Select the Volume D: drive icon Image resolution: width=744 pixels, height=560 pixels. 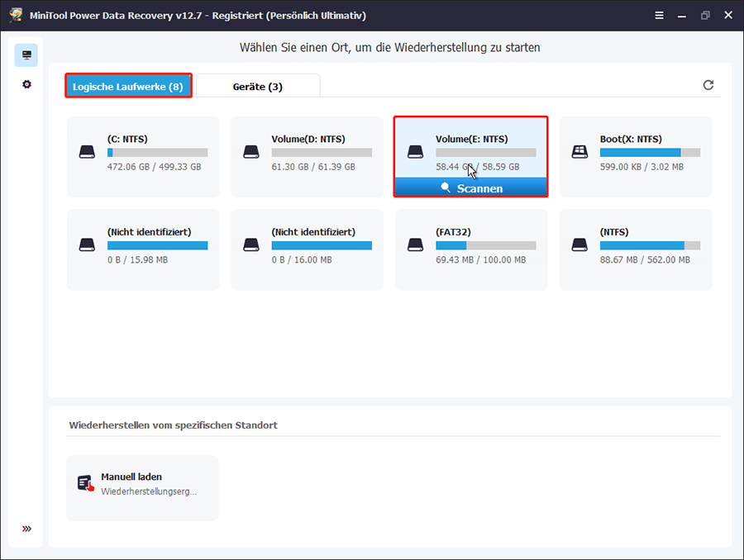[x=252, y=151]
